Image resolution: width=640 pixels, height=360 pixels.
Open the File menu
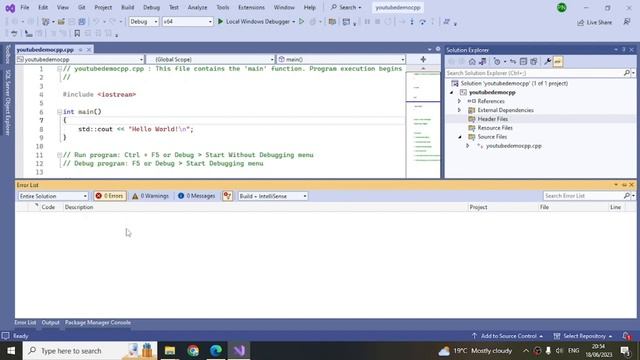coord(24,7)
